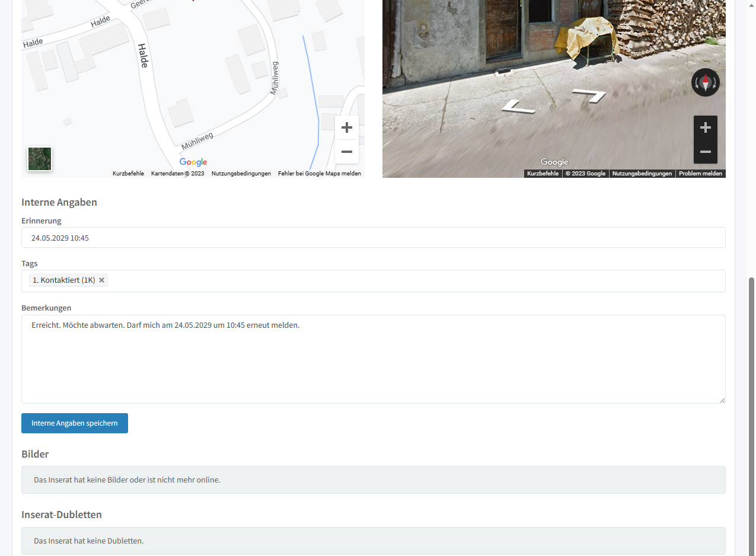Viewport: 756px width, 556px height.
Task: Move Street View along right arrow
Action: [x=589, y=95]
